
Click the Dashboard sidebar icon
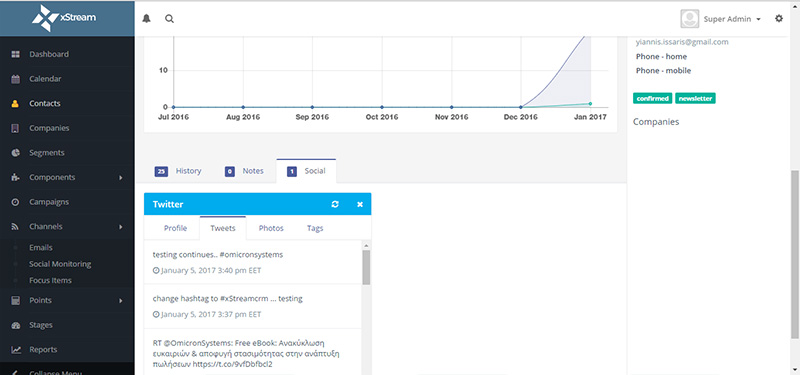(x=15, y=54)
